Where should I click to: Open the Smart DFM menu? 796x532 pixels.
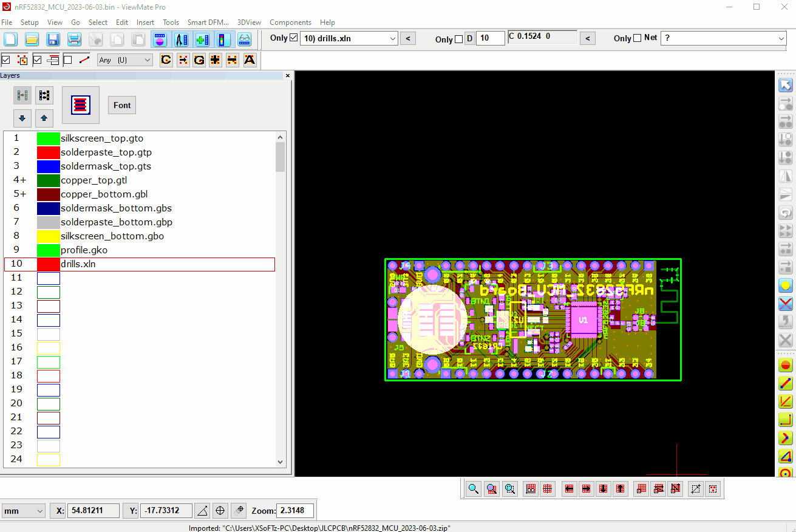pyautogui.click(x=208, y=22)
